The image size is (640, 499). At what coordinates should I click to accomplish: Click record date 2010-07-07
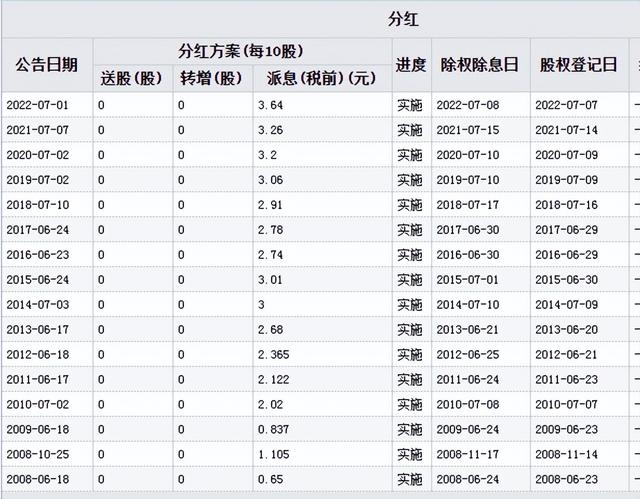567,404
